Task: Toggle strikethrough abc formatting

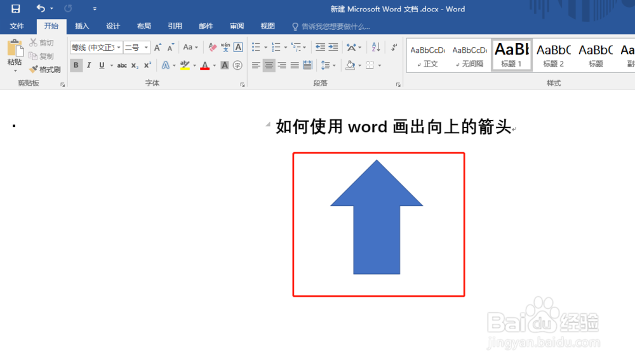Action: tap(122, 65)
